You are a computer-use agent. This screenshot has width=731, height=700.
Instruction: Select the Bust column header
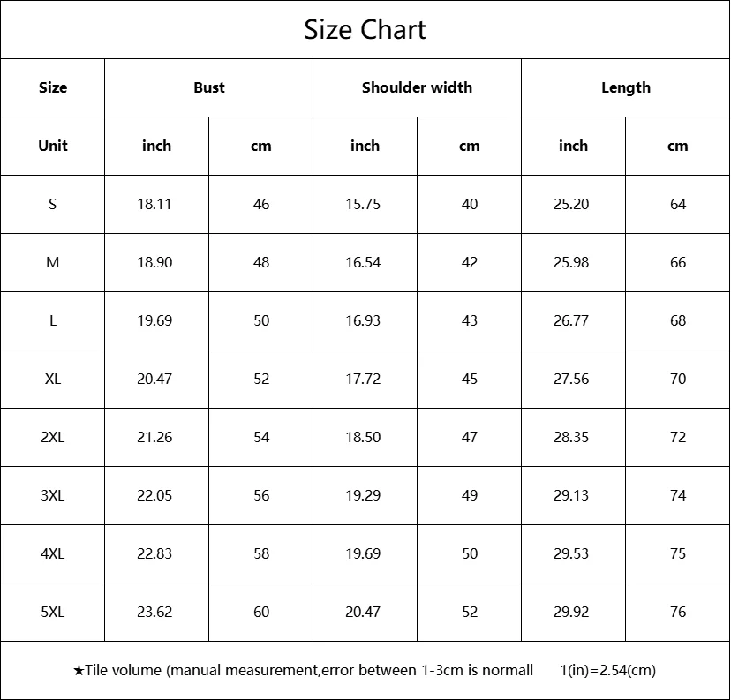[x=209, y=87]
